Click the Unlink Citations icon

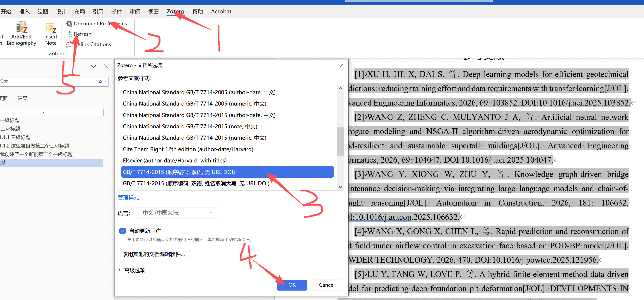coord(69,44)
